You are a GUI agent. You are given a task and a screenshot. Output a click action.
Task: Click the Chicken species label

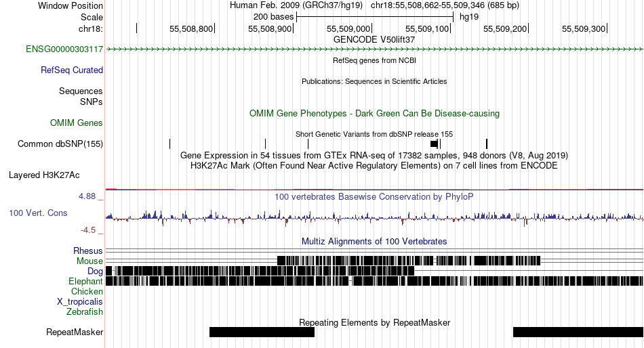coord(87,291)
